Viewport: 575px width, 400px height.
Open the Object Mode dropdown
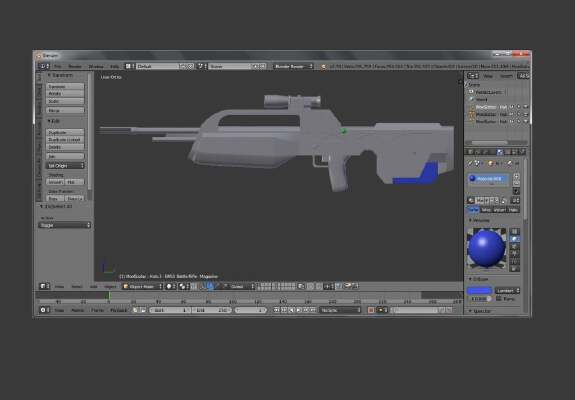[142, 286]
